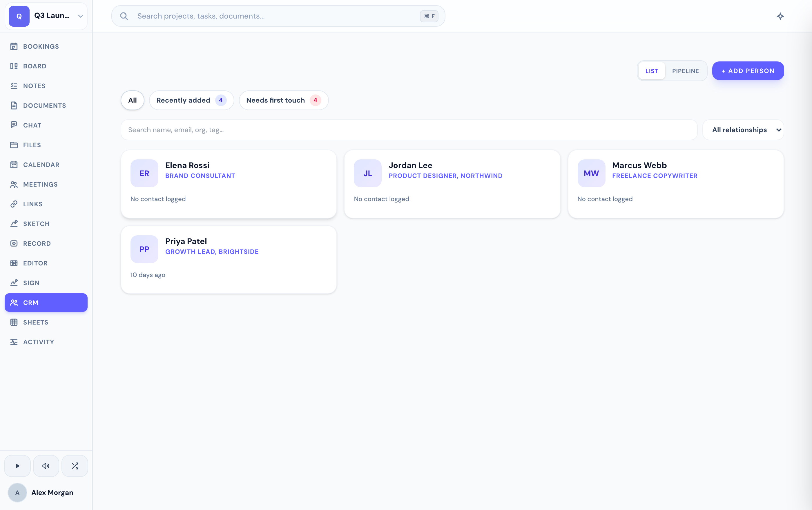Switch to Pipeline view
This screenshot has height=510, width=812.
click(x=685, y=71)
